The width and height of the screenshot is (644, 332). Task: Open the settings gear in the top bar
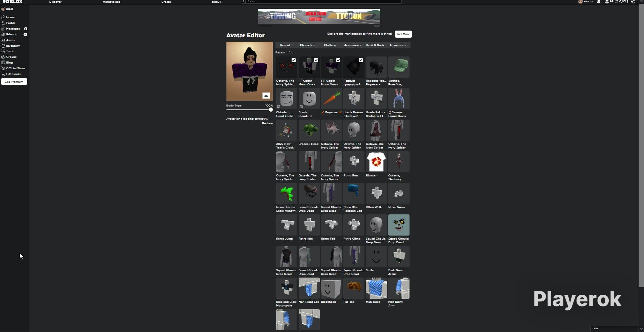[633, 2]
